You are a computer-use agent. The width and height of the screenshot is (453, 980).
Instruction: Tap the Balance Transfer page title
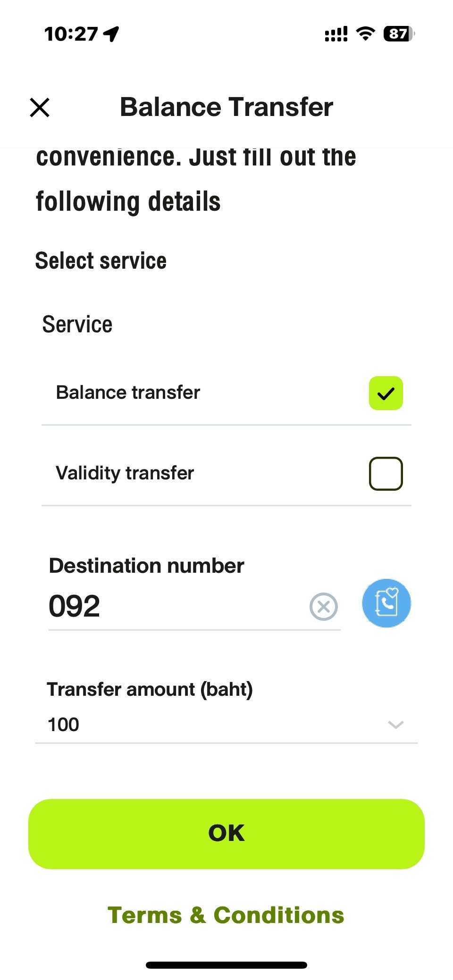pos(226,107)
